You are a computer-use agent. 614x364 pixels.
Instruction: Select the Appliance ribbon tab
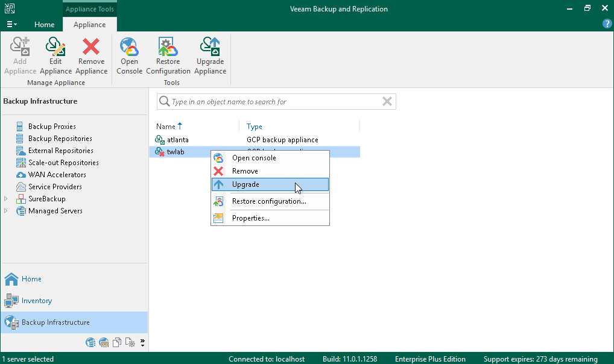(x=90, y=24)
